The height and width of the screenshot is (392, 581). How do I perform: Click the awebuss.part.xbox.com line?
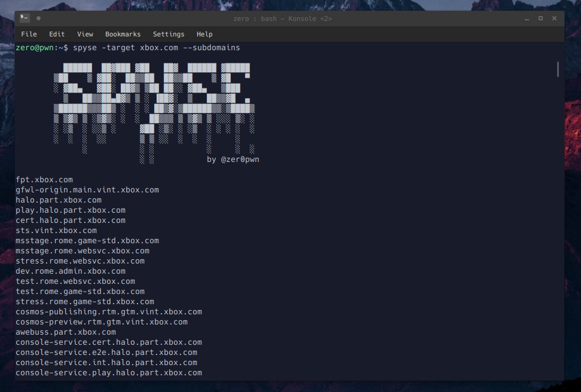click(66, 332)
